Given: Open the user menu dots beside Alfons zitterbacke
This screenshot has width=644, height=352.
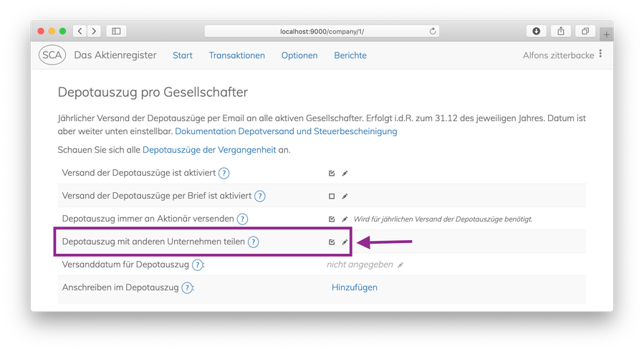Looking at the screenshot, I should 600,54.
